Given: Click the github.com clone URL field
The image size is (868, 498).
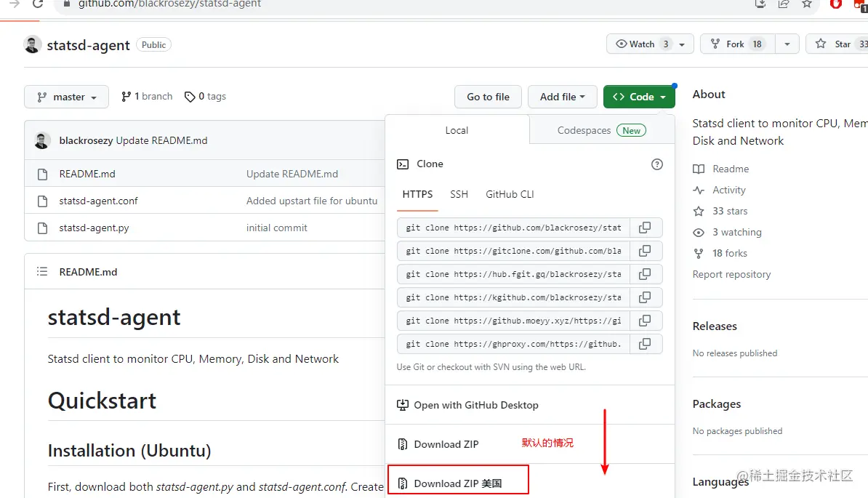Looking at the screenshot, I should pyautogui.click(x=515, y=228).
